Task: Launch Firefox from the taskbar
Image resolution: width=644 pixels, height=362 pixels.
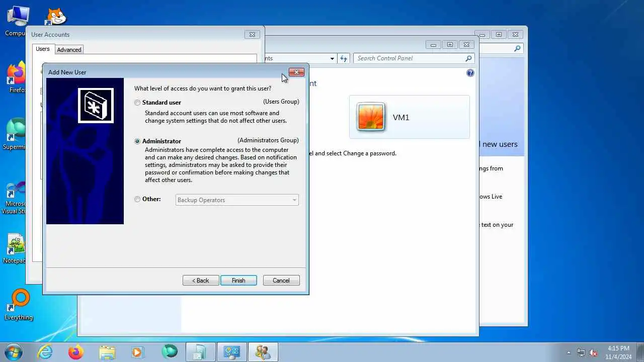Action: click(76, 352)
